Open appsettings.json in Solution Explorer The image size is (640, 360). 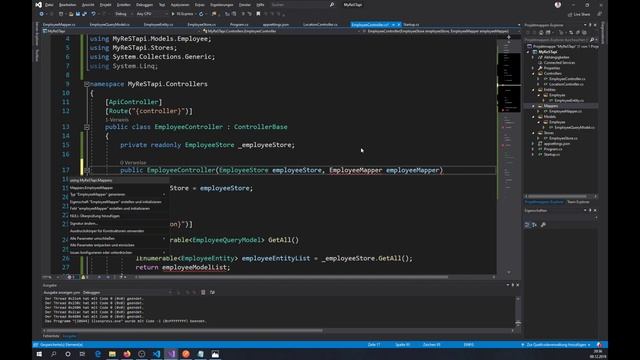(x=557, y=144)
